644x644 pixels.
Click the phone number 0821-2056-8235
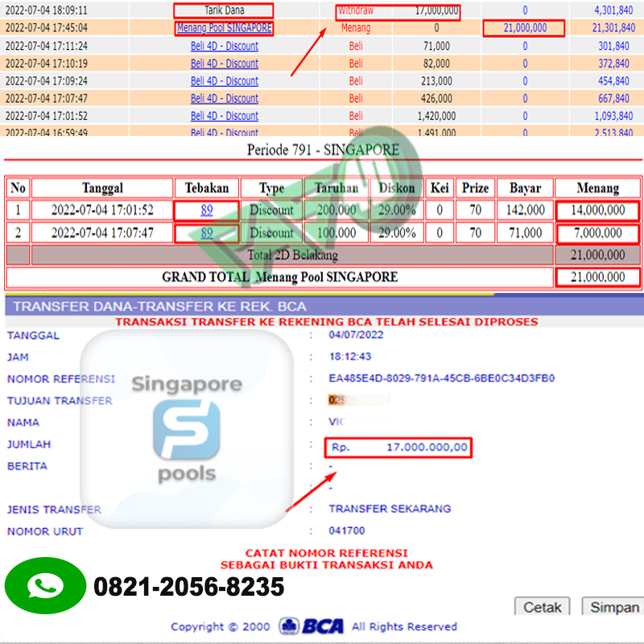click(x=189, y=587)
